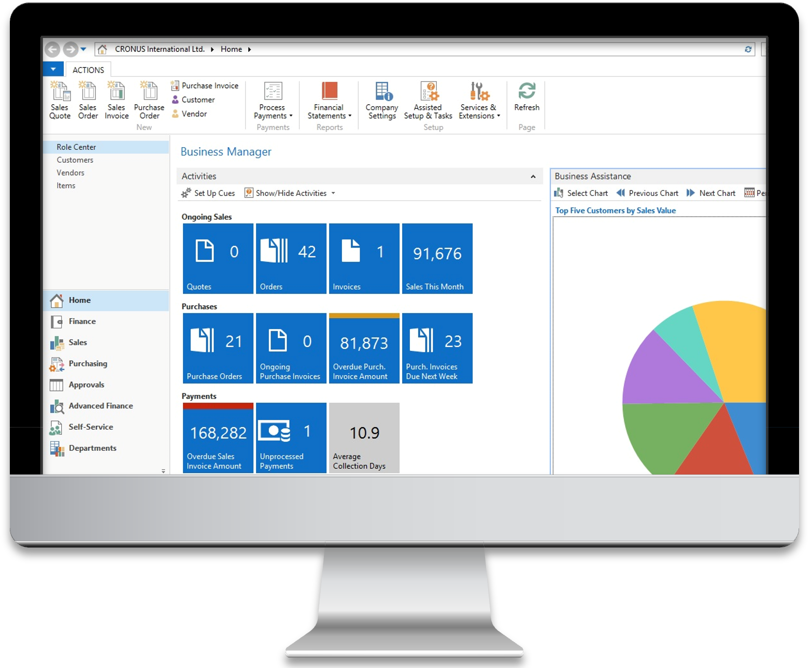
Task: Create a new Sales Invoice
Action: (x=117, y=101)
